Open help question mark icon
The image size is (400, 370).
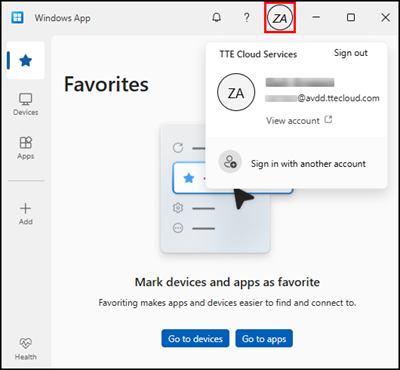(246, 17)
